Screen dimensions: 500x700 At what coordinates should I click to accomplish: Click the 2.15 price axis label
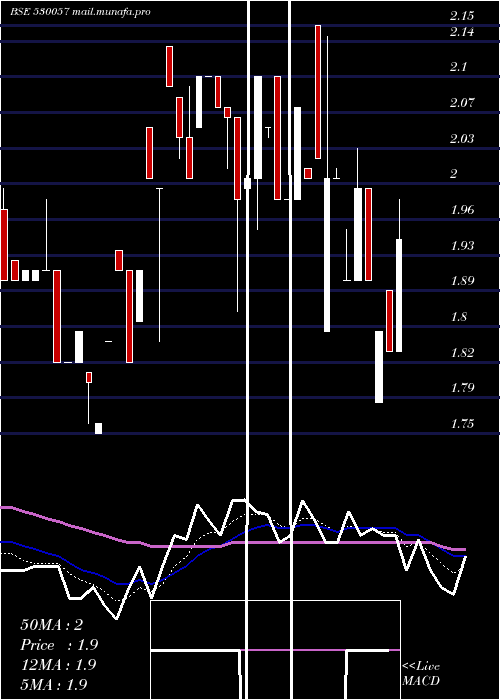tap(462, 17)
